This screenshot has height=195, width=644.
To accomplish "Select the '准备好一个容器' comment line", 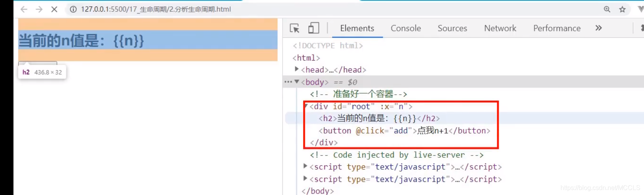I will coord(358,94).
